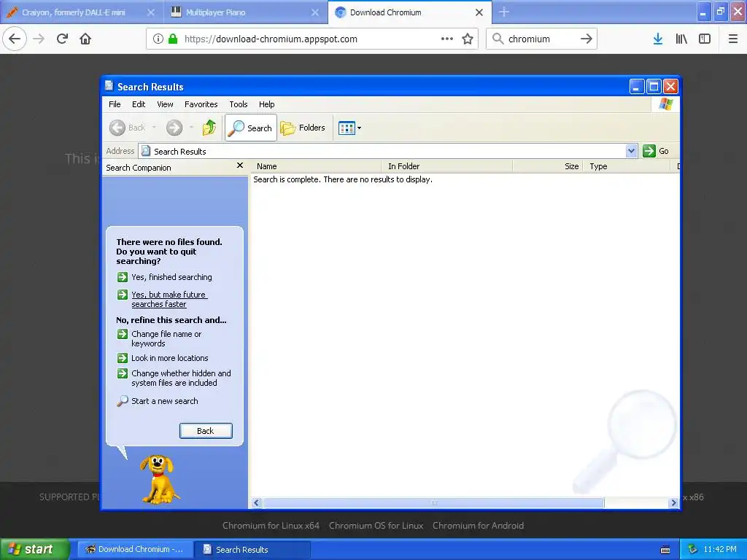
Task: Open the Firefox Library
Action: click(x=681, y=39)
